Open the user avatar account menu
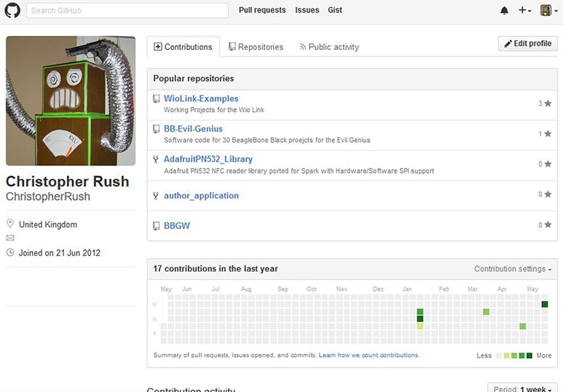Screen dimensions: 563x392 pos(548,11)
